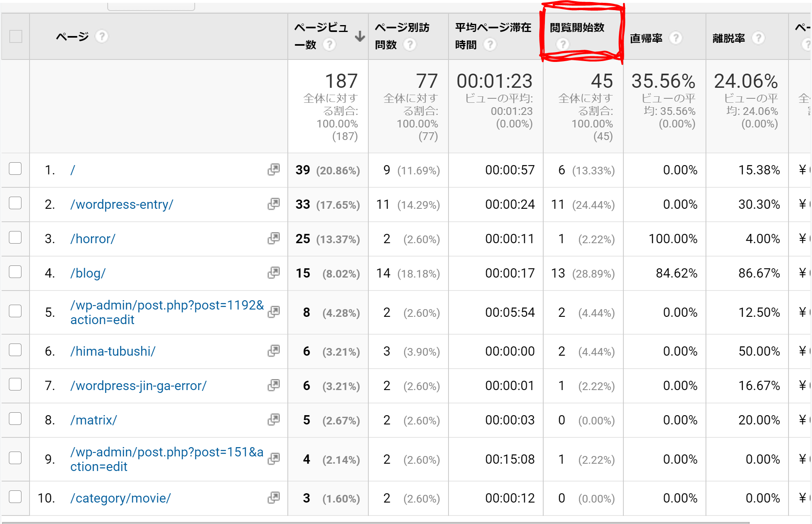This screenshot has width=812, height=524.
Task: Show help for 離脱率 column
Action: click(758, 38)
